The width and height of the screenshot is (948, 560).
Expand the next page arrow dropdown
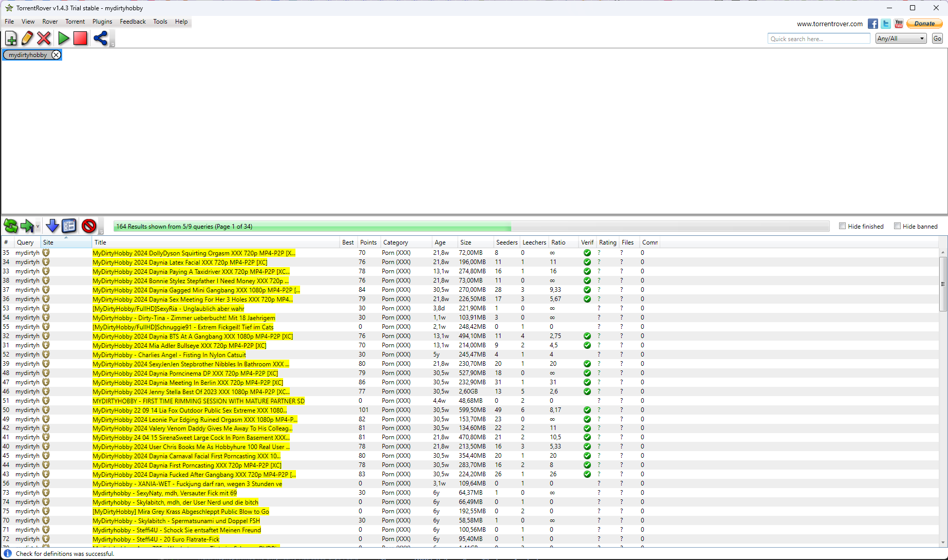coord(38,226)
